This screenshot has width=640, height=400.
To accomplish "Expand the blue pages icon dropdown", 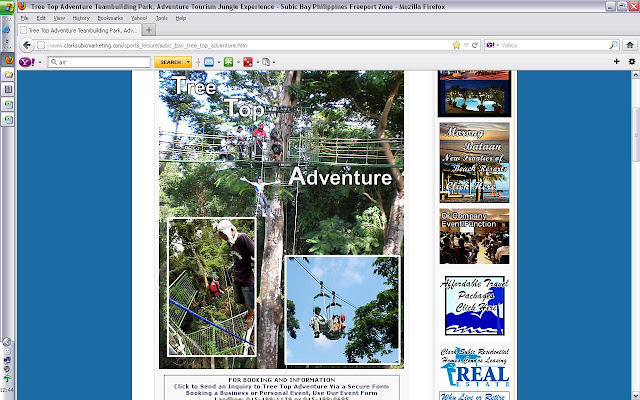I will tap(274, 62).
